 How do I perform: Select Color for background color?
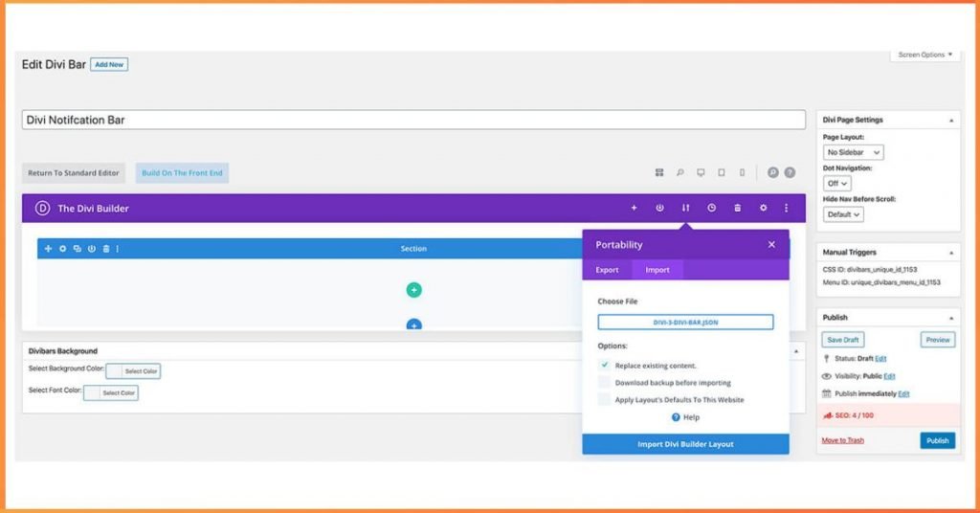[133, 371]
